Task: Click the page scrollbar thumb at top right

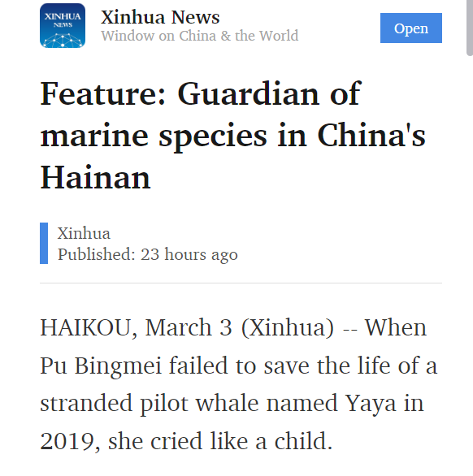Action: (x=470, y=28)
